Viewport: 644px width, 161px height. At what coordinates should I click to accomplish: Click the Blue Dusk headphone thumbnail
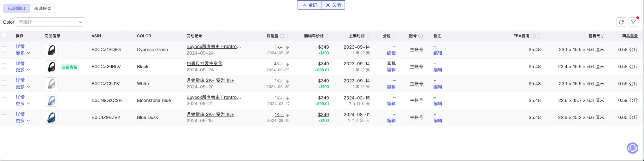[51, 117]
